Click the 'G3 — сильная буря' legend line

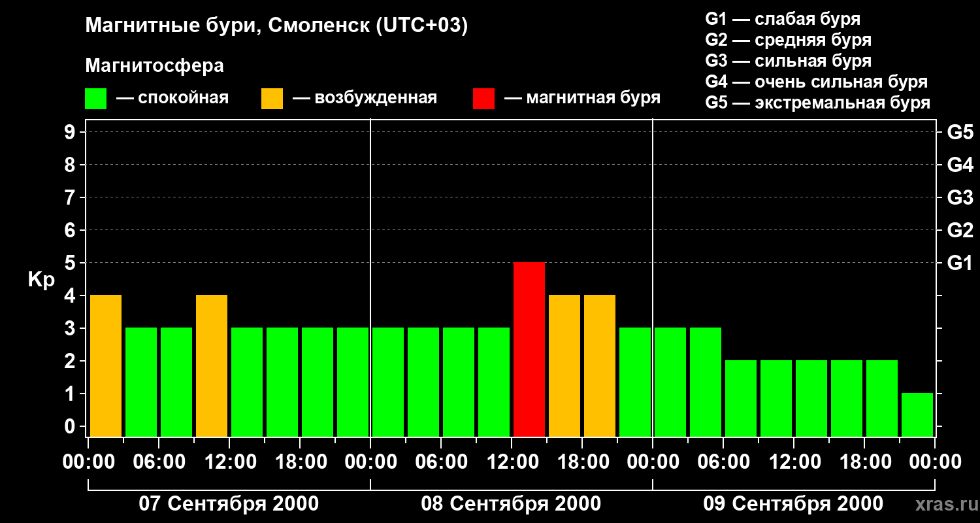coord(788,61)
